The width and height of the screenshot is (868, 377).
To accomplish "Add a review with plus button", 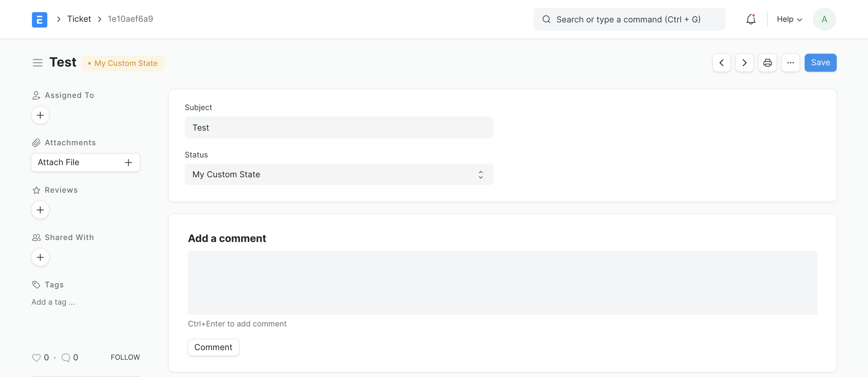I will pyautogui.click(x=40, y=210).
